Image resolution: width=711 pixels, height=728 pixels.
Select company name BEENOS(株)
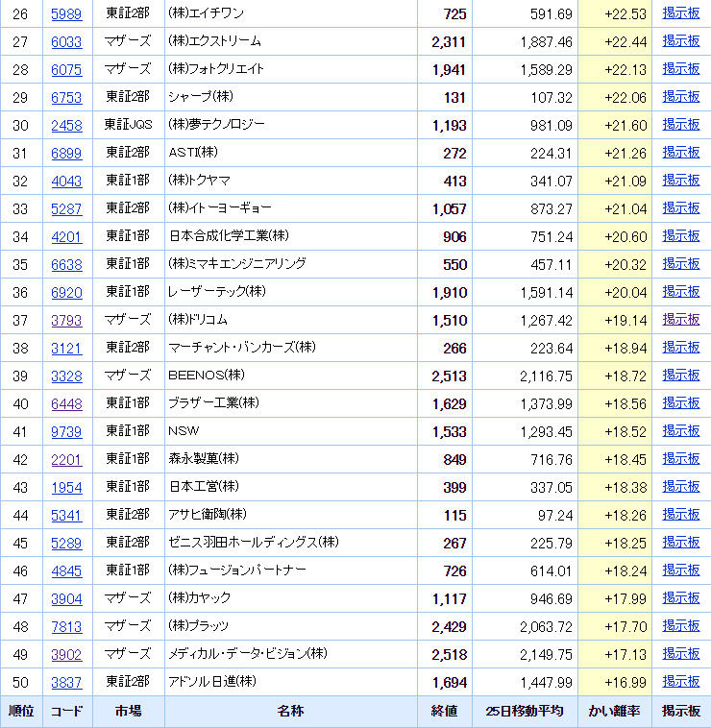click(207, 376)
